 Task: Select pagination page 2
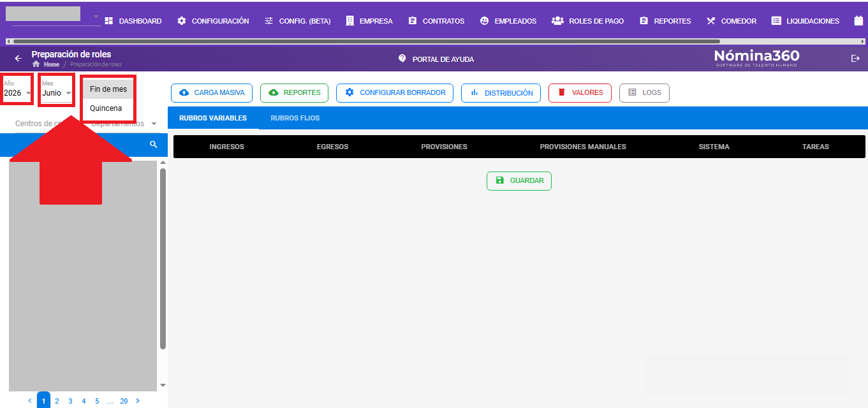click(x=57, y=401)
